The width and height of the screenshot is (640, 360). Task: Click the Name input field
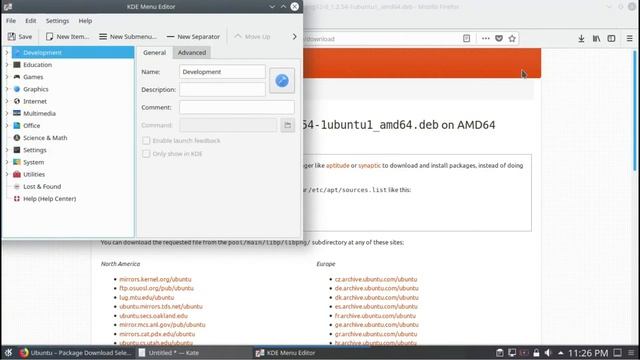pyautogui.click(x=222, y=71)
